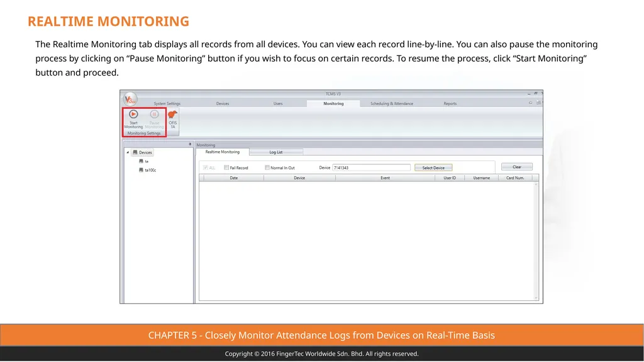The image size is (644, 362).
Task: Open the Users ribbon tab
Action: (x=278, y=104)
